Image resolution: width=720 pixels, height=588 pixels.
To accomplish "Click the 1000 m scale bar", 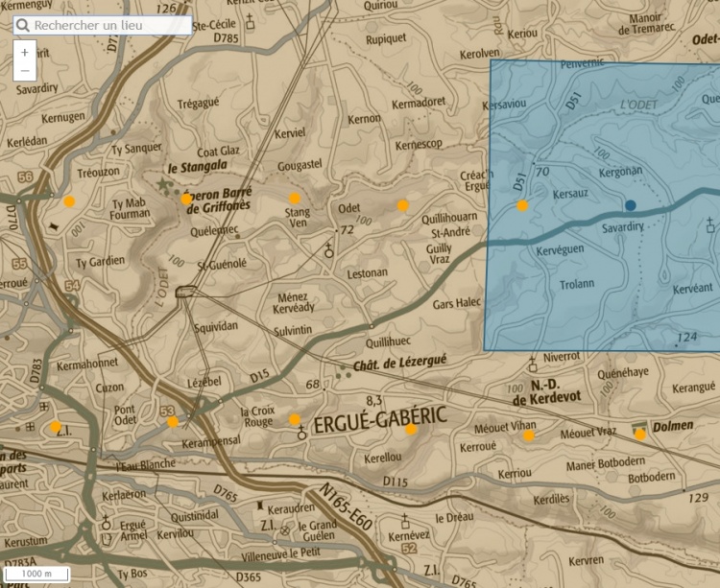I will (37, 573).
